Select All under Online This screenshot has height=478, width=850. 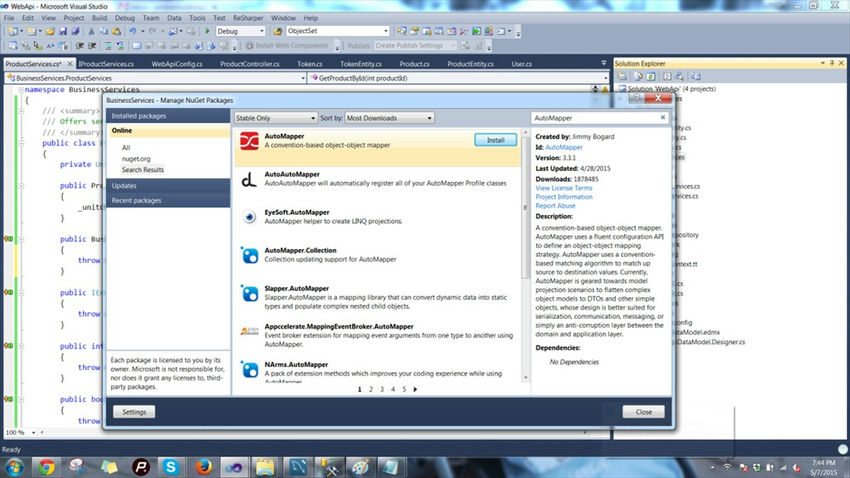pos(126,147)
